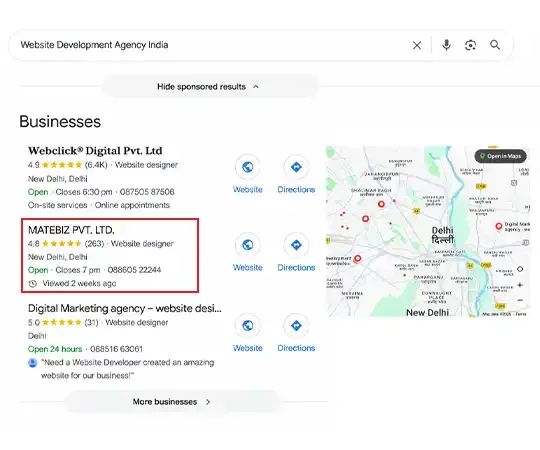Get directions to Webclick Digital
This screenshot has height=450, width=540.
(296, 167)
